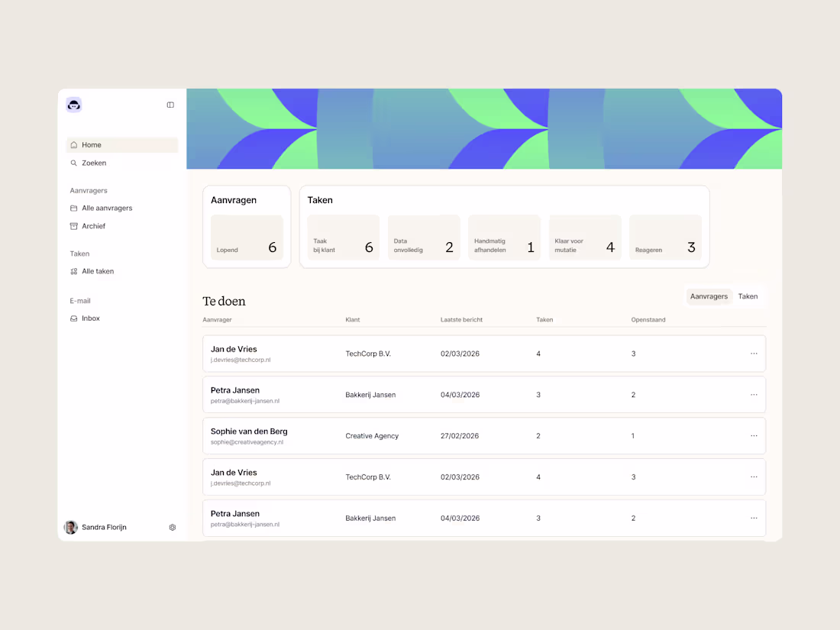Open the Klaar voor mutatie card

click(x=585, y=237)
